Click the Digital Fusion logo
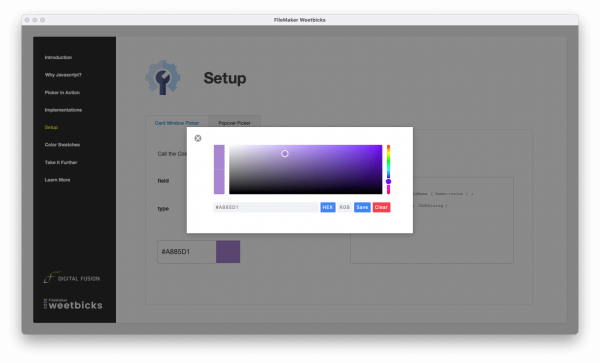The width and height of the screenshot is (600, 363). pyautogui.click(x=72, y=278)
